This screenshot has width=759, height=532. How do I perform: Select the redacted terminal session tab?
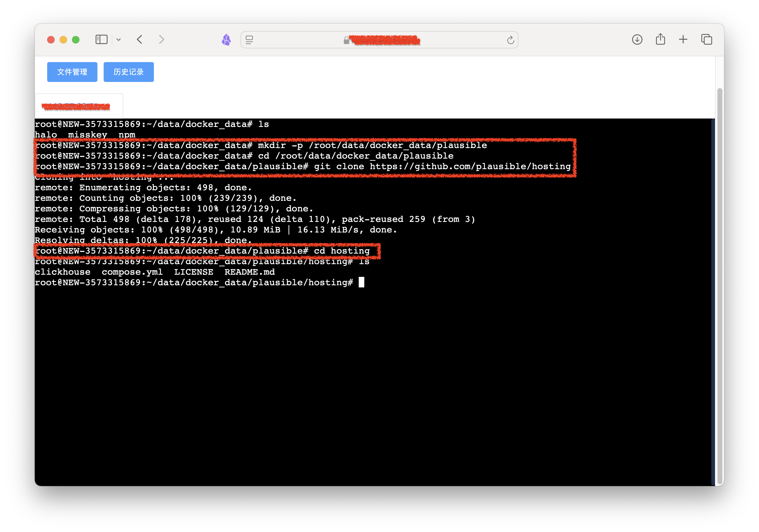coord(79,106)
